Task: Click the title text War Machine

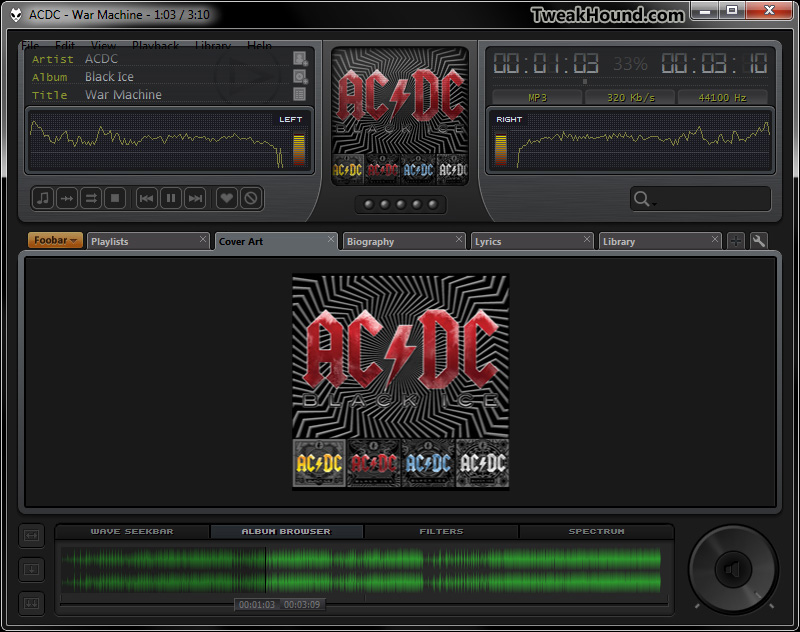Action: point(123,94)
